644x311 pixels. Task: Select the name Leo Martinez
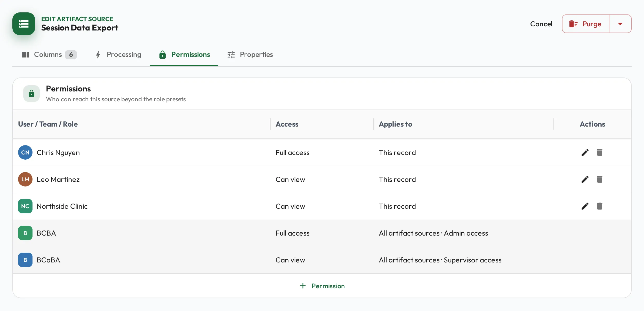click(58, 179)
